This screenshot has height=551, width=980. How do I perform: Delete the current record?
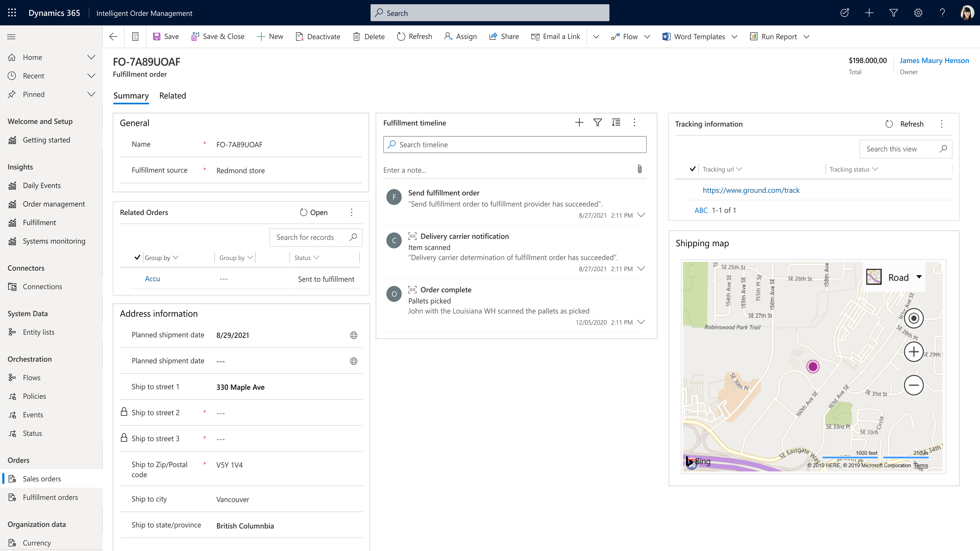pyautogui.click(x=368, y=36)
